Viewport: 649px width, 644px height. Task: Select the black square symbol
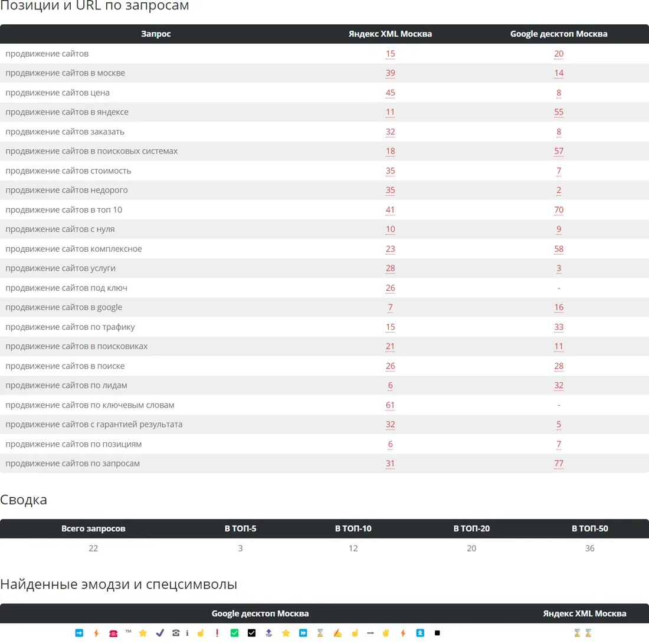pyautogui.click(x=437, y=633)
